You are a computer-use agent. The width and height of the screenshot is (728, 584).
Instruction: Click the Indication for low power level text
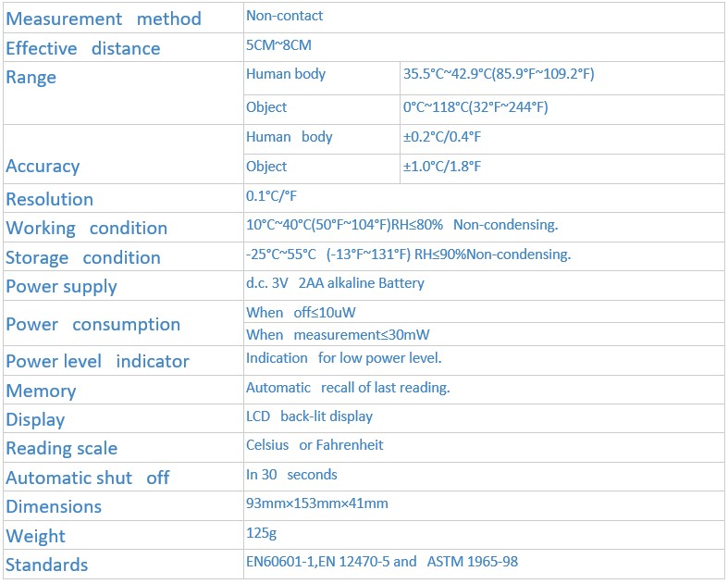pos(343,358)
